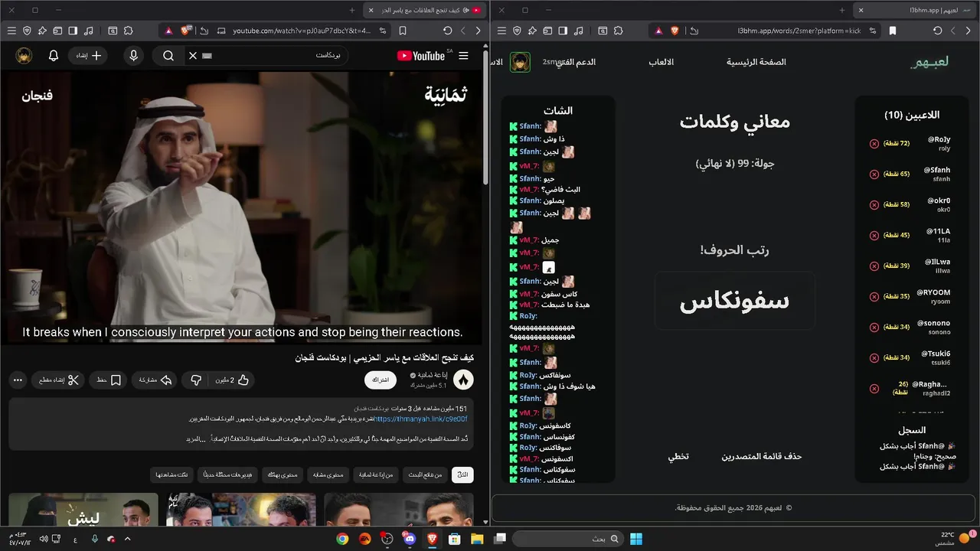Screen dimensions: 980x551
Task: Click YouTube address bar URL
Action: [302, 31]
